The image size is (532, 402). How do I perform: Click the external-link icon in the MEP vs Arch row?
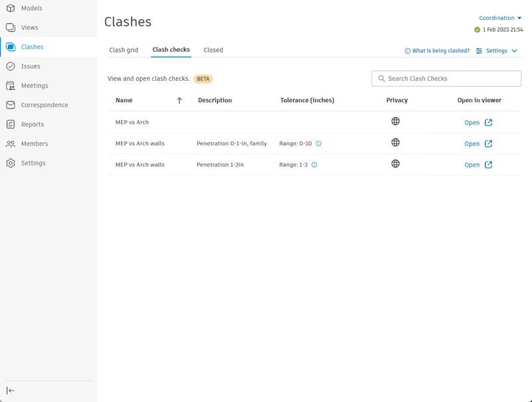(x=488, y=122)
